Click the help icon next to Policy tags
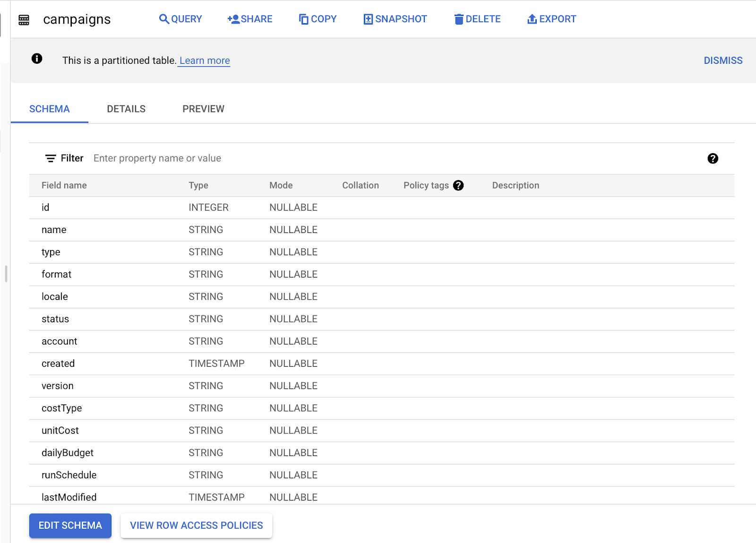 (458, 185)
